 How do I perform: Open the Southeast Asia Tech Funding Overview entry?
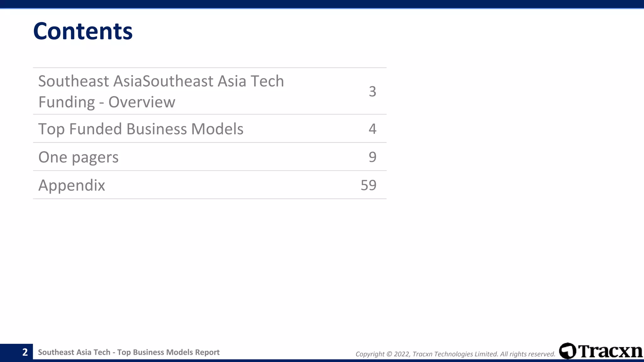point(161,91)
